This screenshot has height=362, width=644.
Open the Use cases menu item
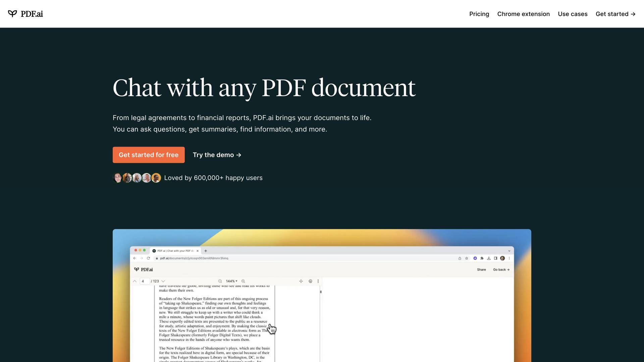(573, 14)
